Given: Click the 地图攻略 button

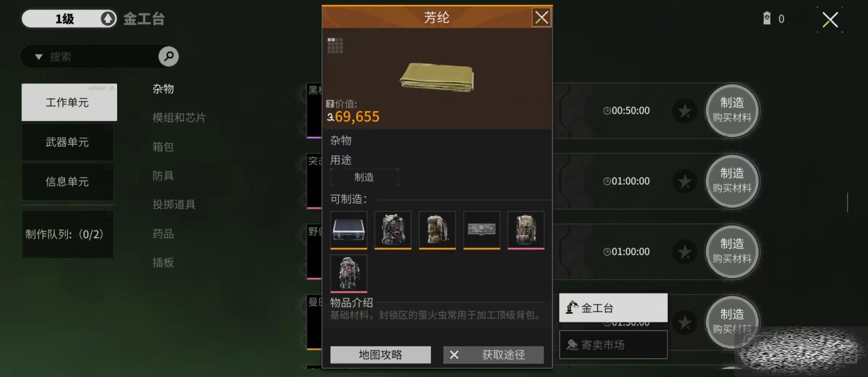Looking at the screenshot, I should [380, 355].
